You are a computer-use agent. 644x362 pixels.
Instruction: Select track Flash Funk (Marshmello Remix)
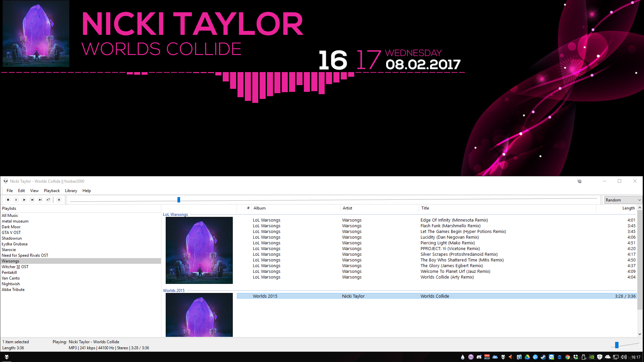coord(450,226)
